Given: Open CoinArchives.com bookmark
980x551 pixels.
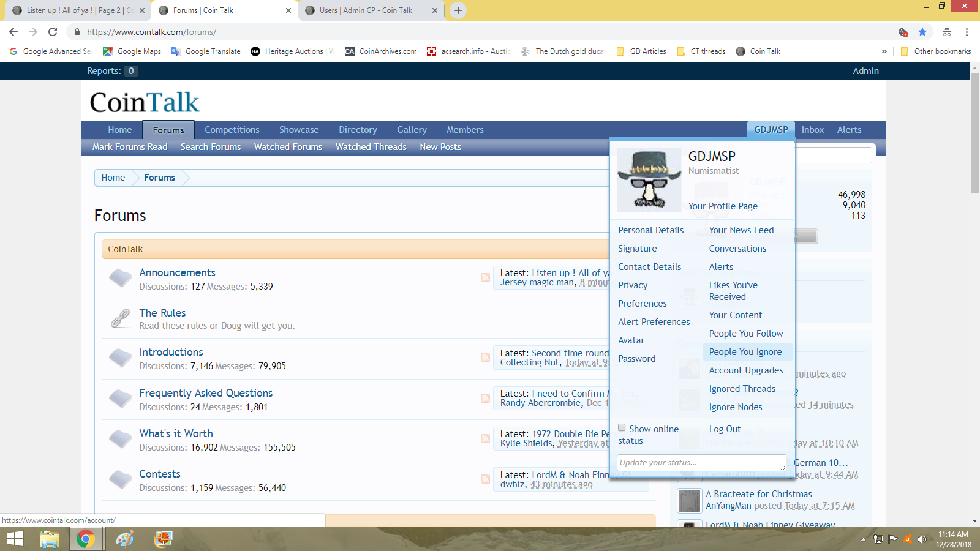Looking at the screenshot, I should [381, 51].
